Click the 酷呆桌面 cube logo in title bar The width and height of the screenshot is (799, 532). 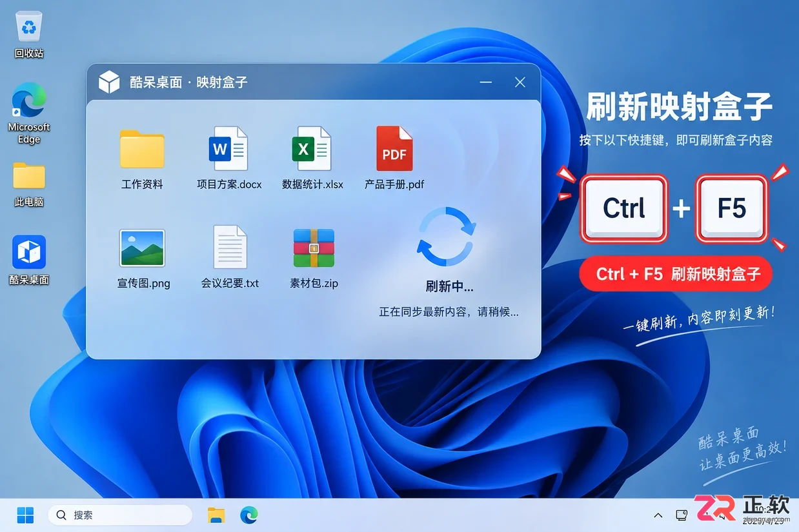click(x=109, y=82)
